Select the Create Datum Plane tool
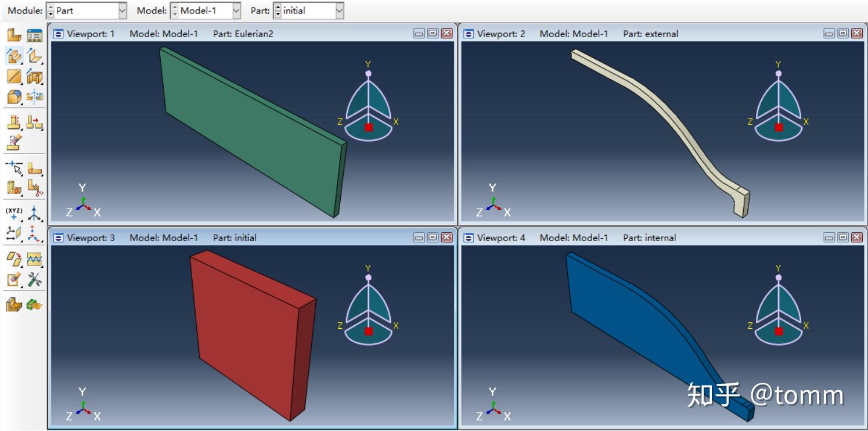Viewport: 868px width, 431px height. coord(14,234)
